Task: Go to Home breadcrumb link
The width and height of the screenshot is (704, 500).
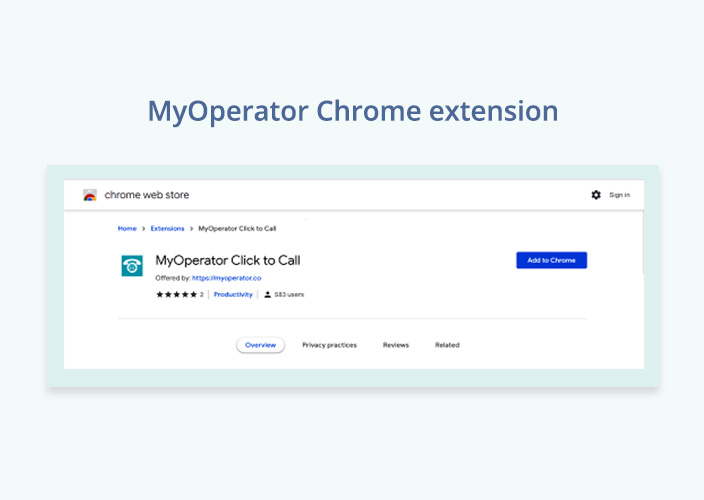Action: (x=127, y=228)
